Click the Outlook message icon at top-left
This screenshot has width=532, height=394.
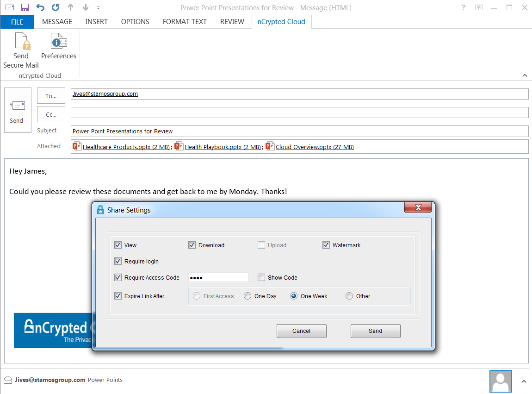pyautogui.click(x=10, y=7)
